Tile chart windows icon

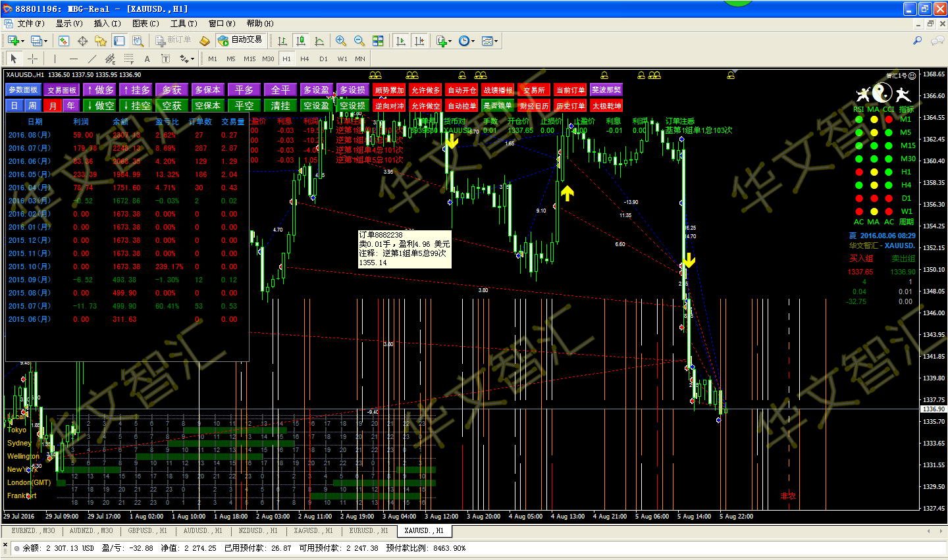378,41
